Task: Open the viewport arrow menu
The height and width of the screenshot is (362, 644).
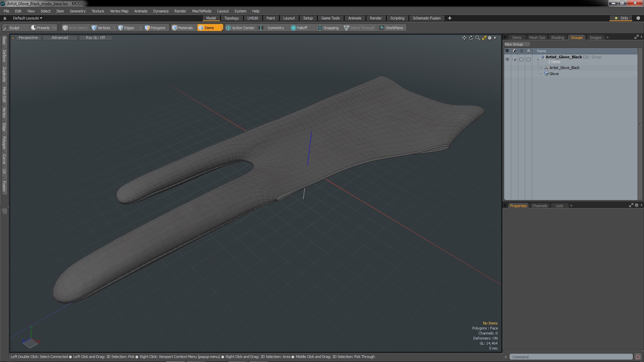Action: coord(495,38)
